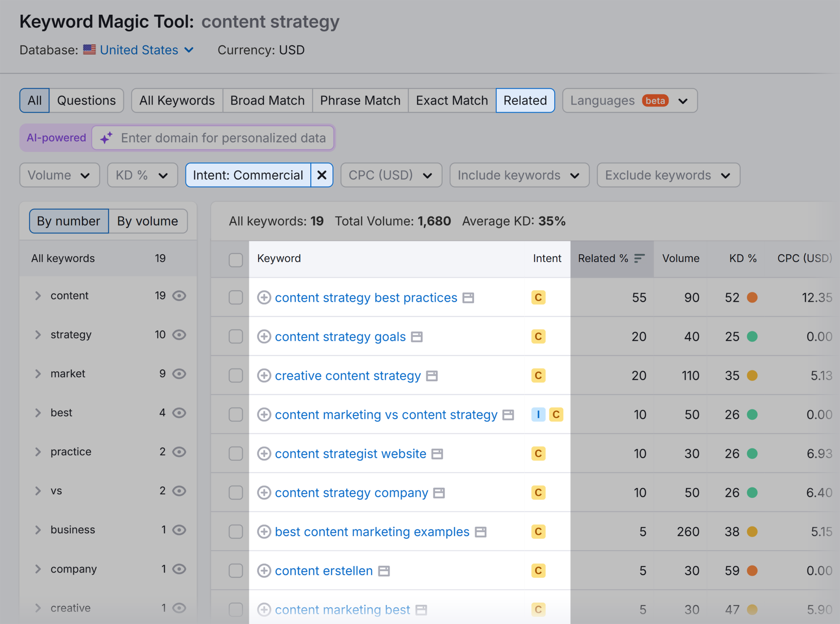Toggle the eye icon beside the "strategy" group
Screen dimensions: 840x624
tap(179, 334)
